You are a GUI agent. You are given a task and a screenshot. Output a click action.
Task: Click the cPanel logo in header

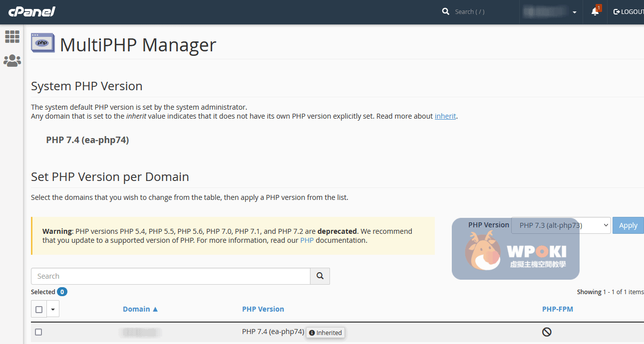31,11
